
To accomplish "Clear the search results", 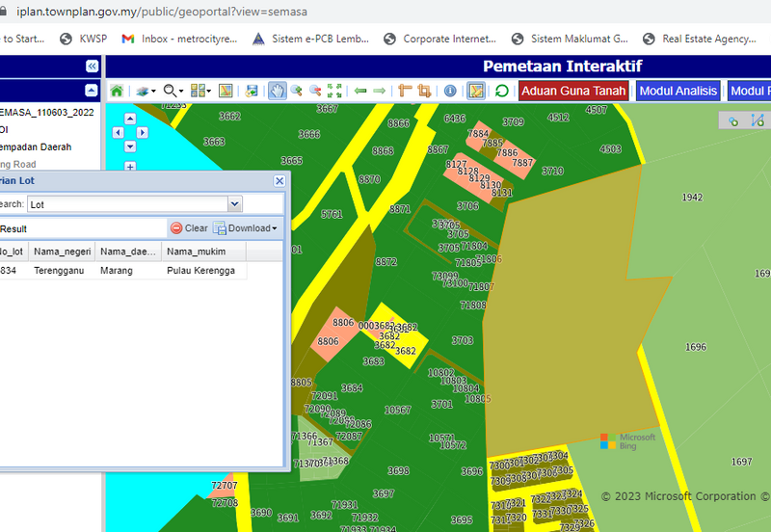I will (x=189, y=228).
